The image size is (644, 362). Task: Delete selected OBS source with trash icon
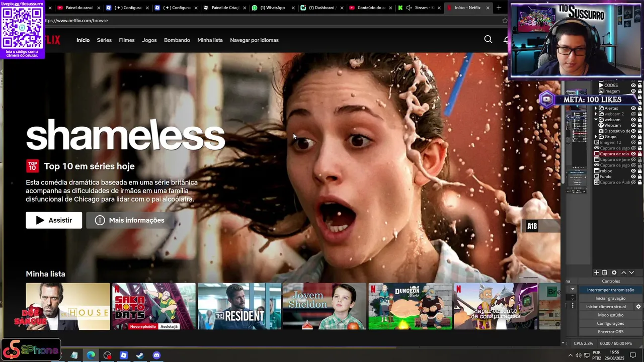coord(604,273)
